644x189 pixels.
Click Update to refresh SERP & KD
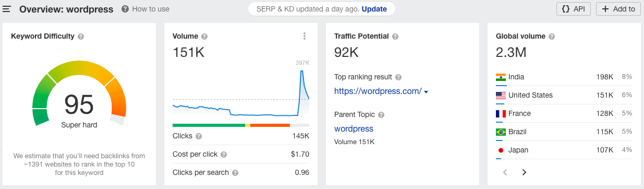(x=374, y=9)
